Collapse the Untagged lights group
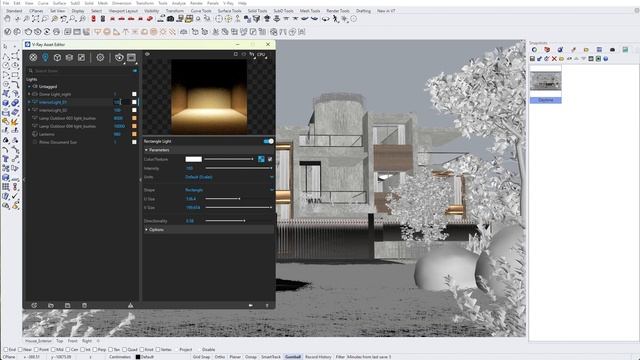Viewport: 640px width, 360px height. point(29,87)
